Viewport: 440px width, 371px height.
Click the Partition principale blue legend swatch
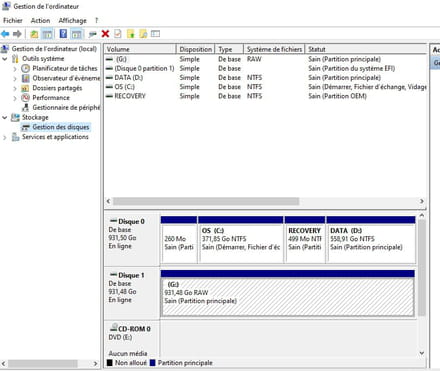[x=153, y=363]
